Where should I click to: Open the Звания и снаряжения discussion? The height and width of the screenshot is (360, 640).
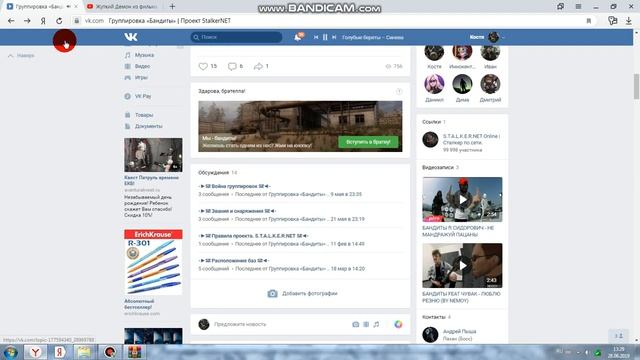237,211
